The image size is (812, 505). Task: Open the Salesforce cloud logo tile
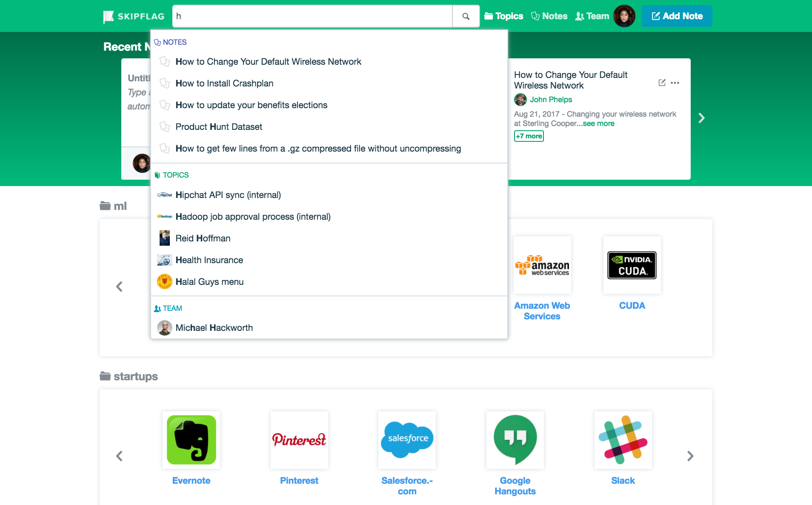pos(407,440)
